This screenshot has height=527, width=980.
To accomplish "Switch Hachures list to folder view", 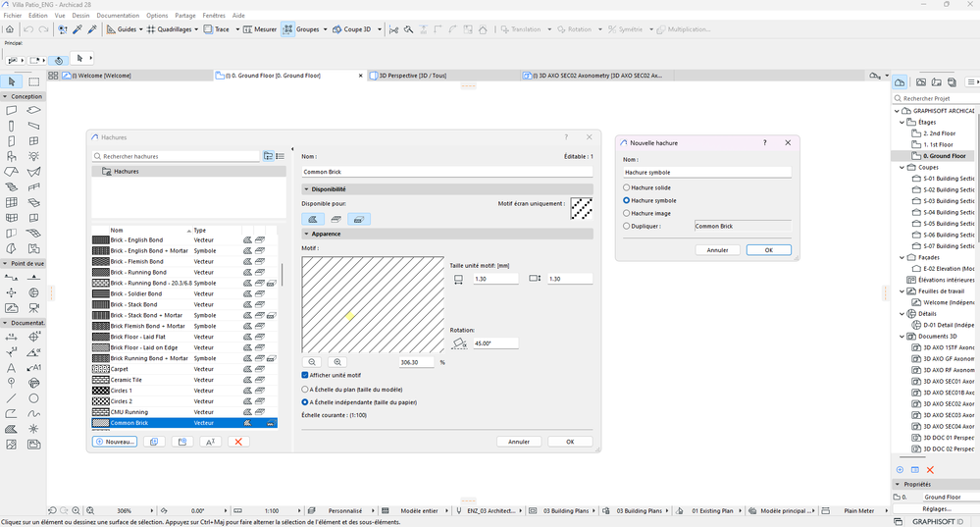I will coord(268,156).
